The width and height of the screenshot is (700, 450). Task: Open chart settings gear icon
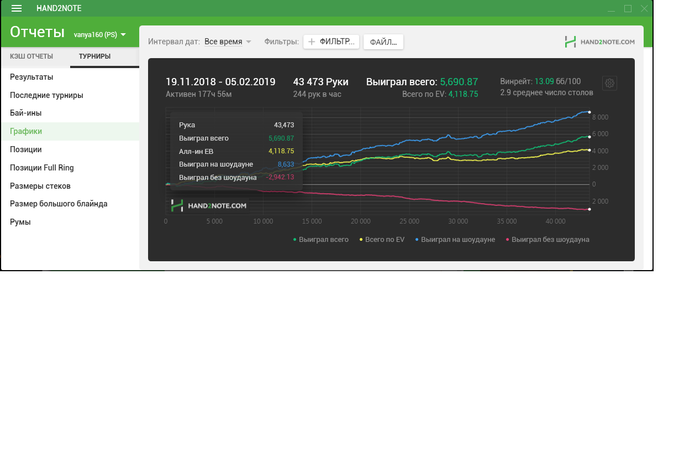pyautogui.click(x=610, y=84)
